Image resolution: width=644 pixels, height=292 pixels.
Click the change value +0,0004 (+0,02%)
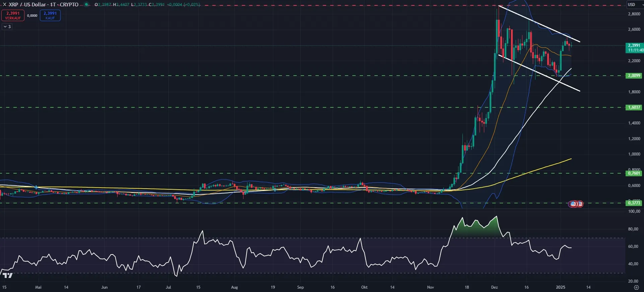184,5
